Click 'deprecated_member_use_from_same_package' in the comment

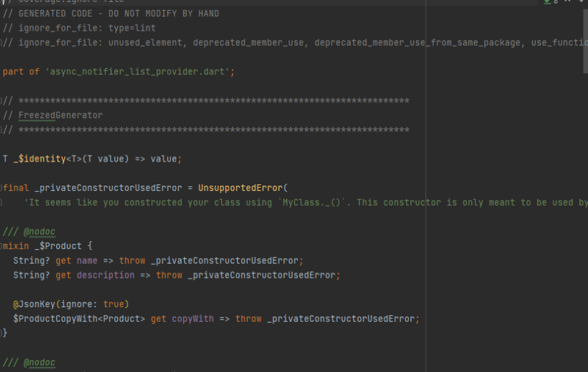418,43
